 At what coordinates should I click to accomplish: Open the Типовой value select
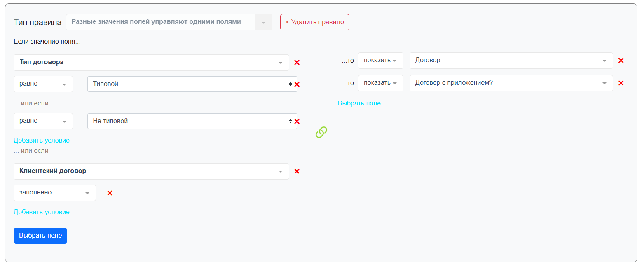pyautogui.click(x=192, y=84)
